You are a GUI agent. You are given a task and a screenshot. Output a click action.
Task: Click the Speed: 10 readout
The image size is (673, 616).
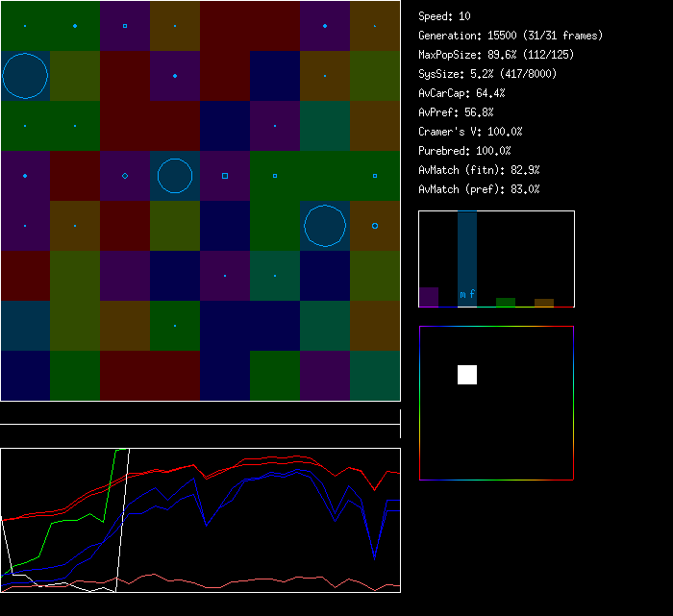tap(445, 16)
